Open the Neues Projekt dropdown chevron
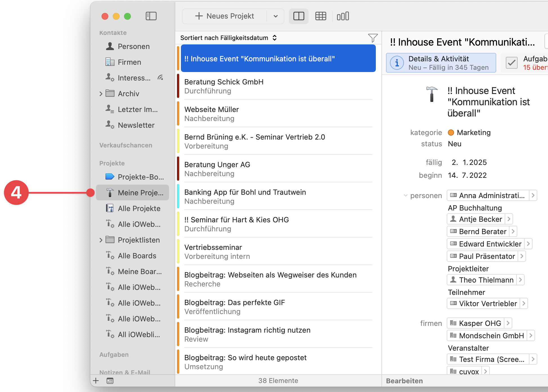The height and width of the screenshot is (392, 548). pyautogui.click(x=275, y=16)
